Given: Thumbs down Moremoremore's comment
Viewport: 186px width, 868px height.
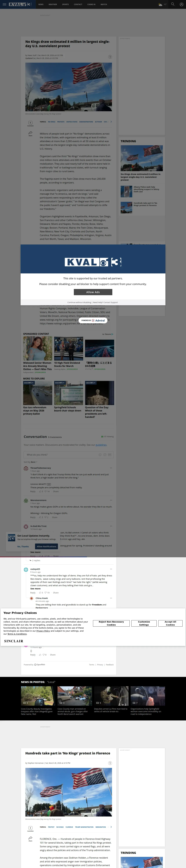Looking at the screenshot, I should (x=46, y=517).
